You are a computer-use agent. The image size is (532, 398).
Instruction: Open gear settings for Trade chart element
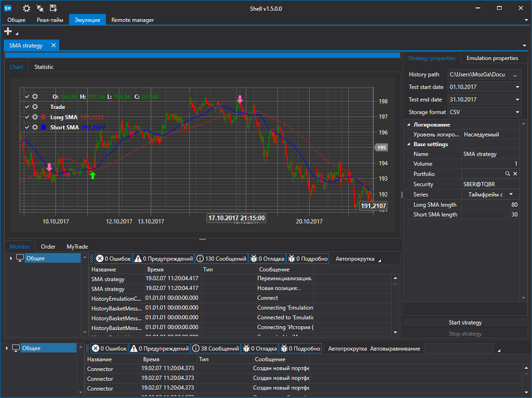pos(35,107)
